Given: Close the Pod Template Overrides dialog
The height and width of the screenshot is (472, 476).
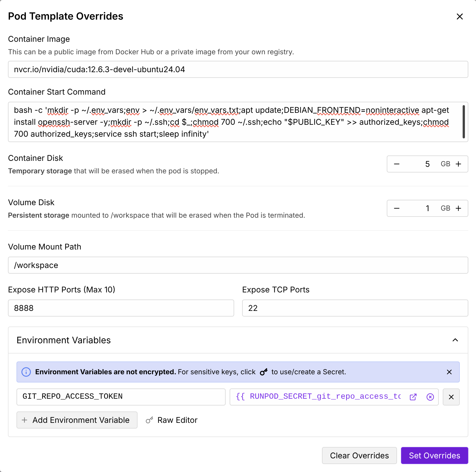Looking at the screenshot, I should [x=460, y=16].
